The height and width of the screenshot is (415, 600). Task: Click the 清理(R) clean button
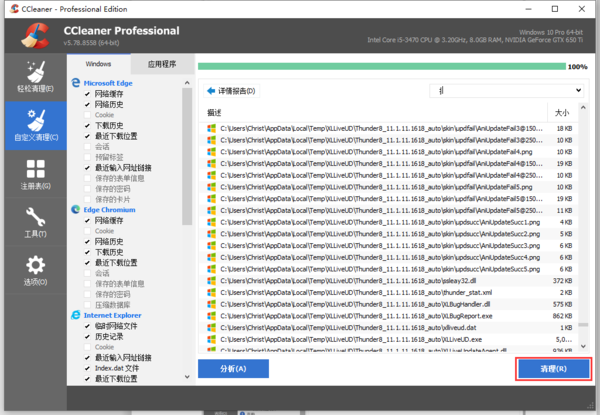553,368
